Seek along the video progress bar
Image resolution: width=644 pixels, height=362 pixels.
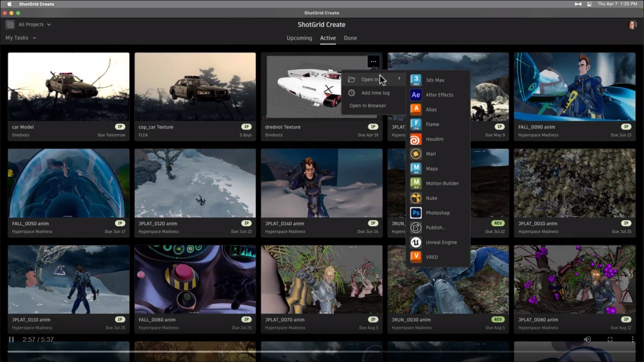click(322, 351)
